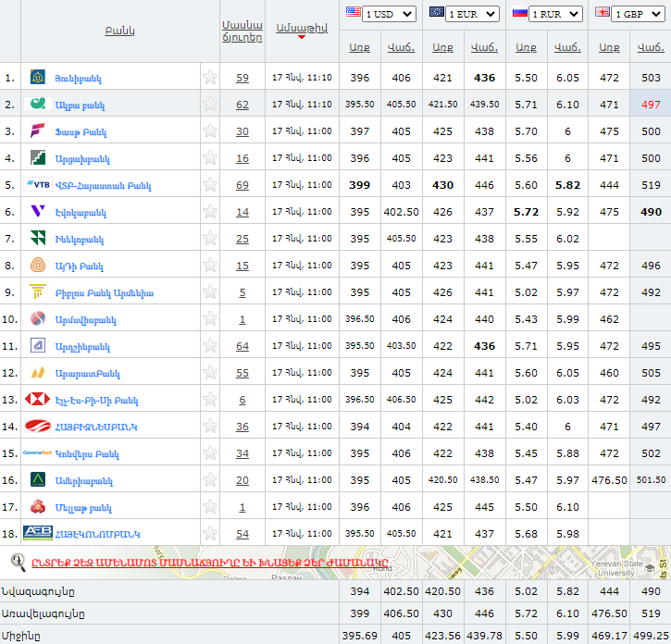Click the AEB Armeconombank logo in row 18

coord(38,533)
